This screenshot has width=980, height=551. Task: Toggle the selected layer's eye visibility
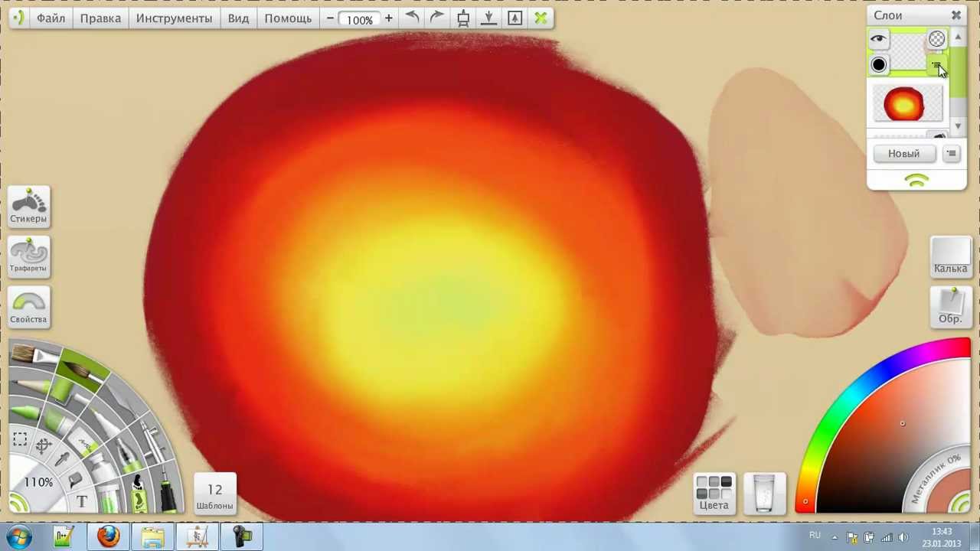pyautogui.click(x=878, y=38)
